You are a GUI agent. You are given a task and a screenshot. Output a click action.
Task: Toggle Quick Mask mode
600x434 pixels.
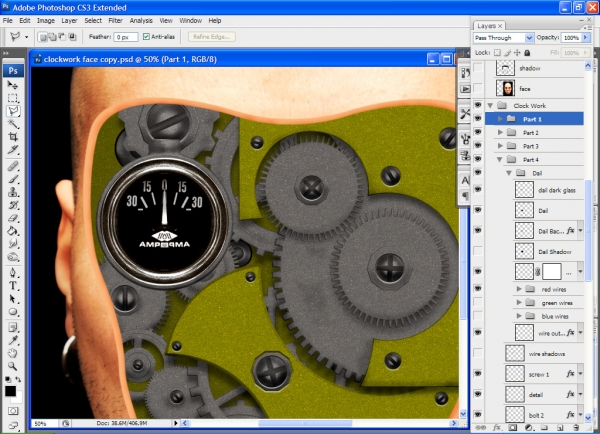tap(13, 411)
